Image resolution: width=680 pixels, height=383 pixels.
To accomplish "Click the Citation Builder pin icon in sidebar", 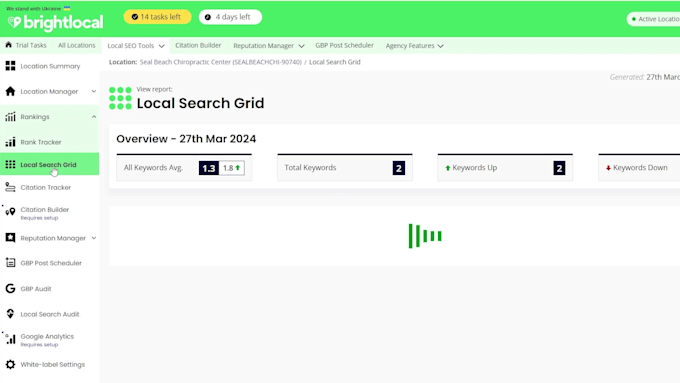I will (x=10, y=212).
